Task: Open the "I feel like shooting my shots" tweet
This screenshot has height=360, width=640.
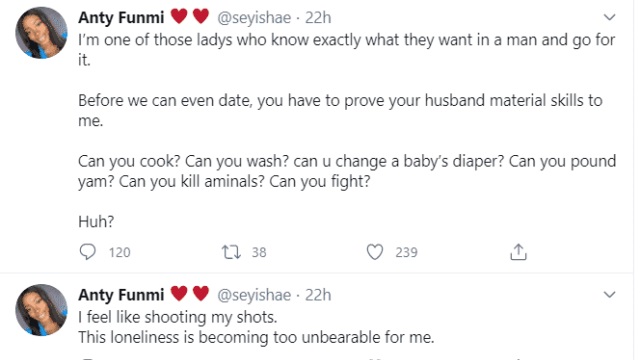Action: coord(178,317)
